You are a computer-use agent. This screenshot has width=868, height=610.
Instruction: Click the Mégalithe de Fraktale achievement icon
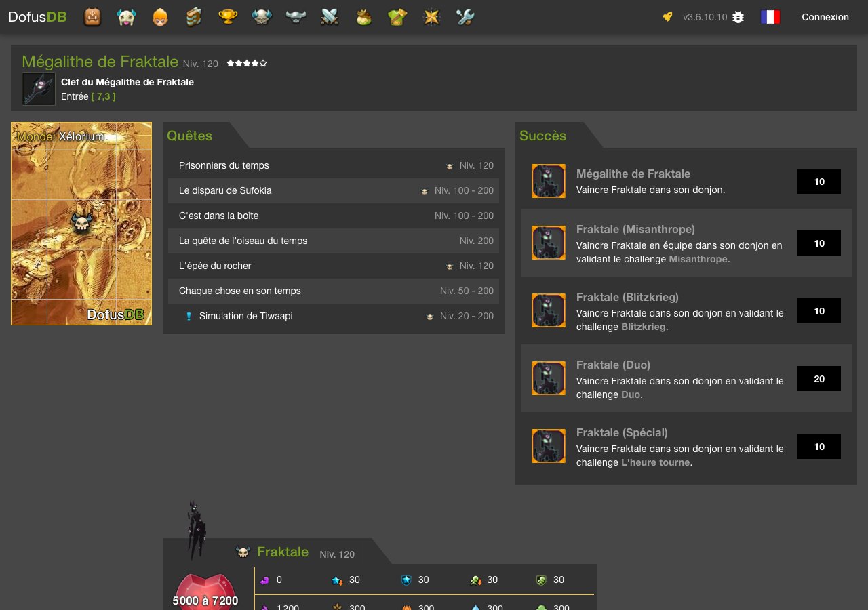coord(549,181)
